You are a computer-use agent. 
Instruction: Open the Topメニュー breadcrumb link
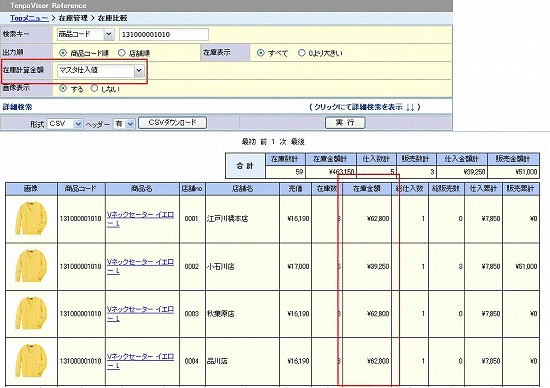29,18
